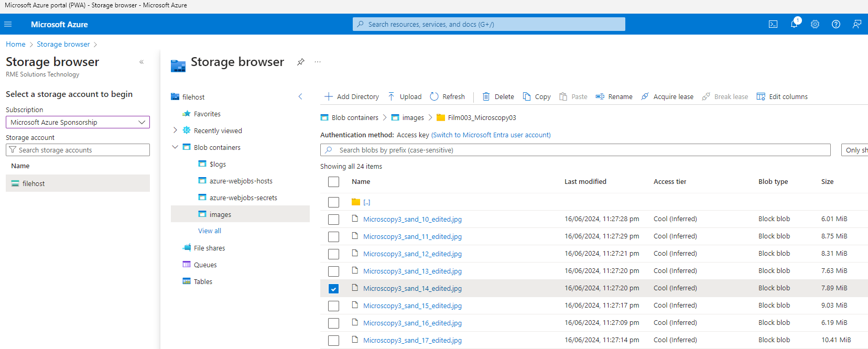Click the feedback icon in header
This screenshot has width=868, height=349.
[x=857, y=24]
